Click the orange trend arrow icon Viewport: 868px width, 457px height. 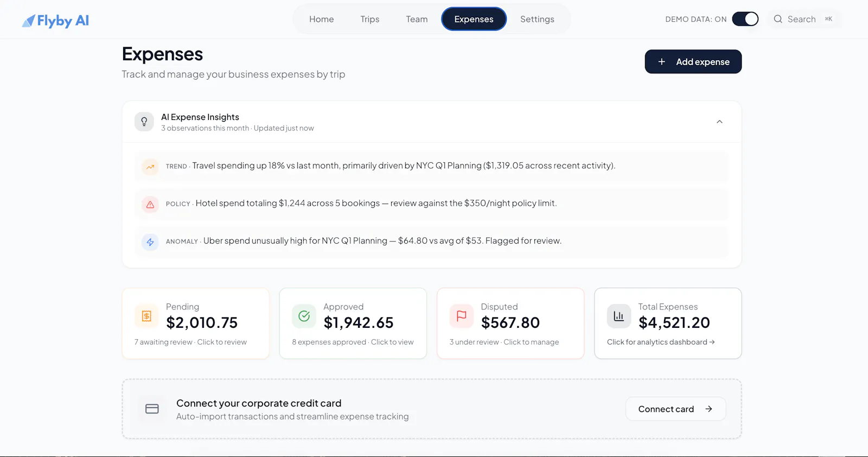[150, 167]
